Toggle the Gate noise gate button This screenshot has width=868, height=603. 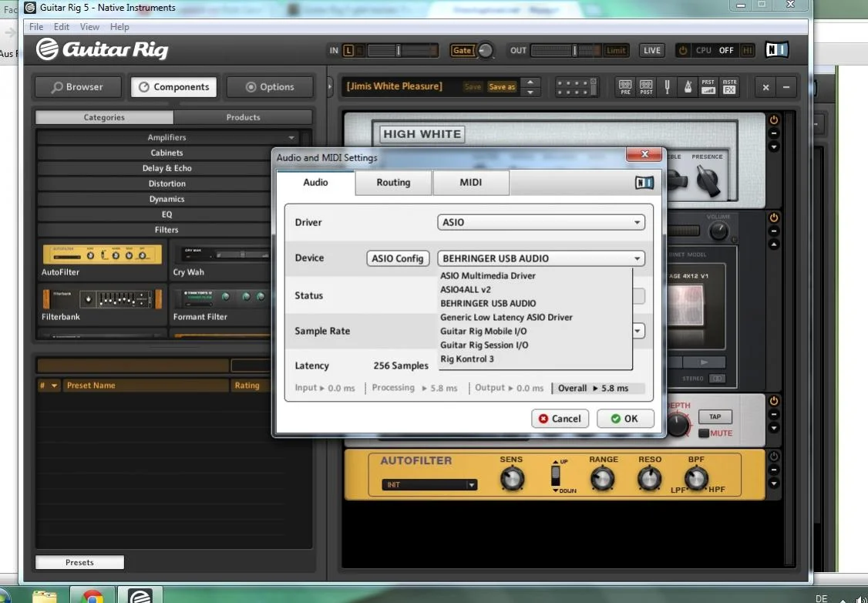pos(462,51)
